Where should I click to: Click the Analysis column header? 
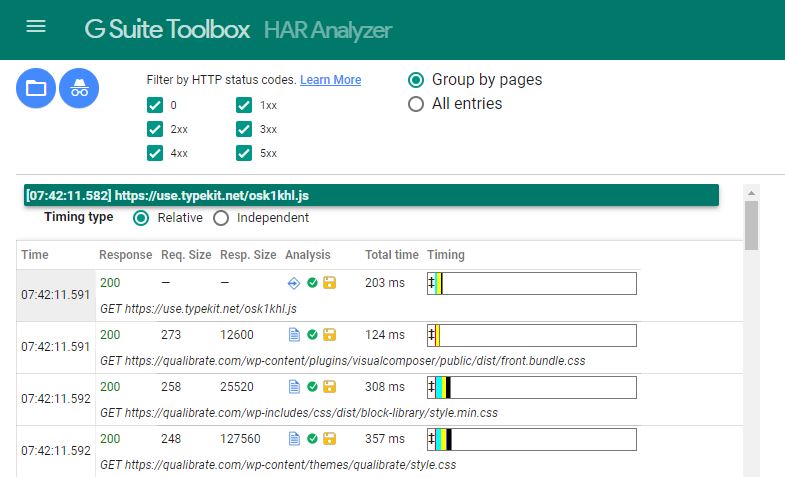pyautogui.click(x=308, y=255)
